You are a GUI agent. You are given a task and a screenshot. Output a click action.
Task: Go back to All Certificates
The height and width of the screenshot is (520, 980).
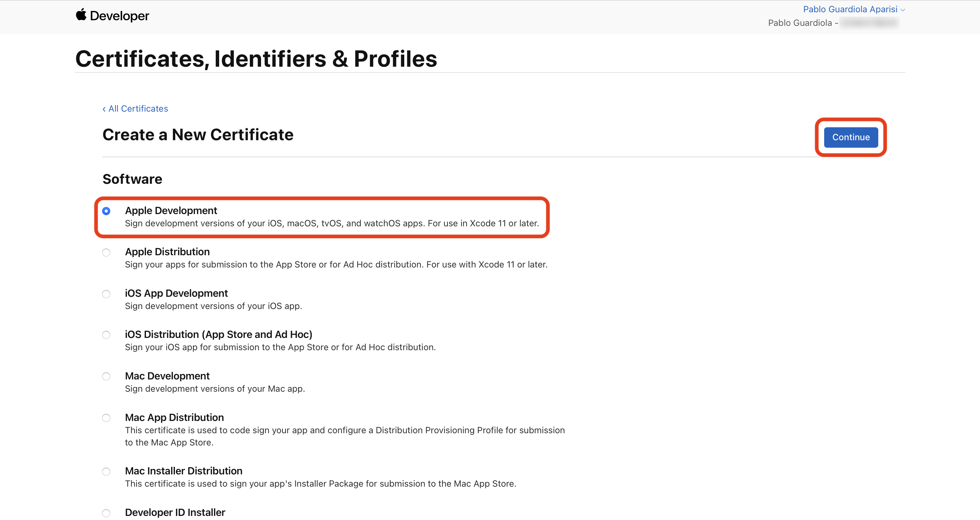pyautogui.click(x=135, y=109)
